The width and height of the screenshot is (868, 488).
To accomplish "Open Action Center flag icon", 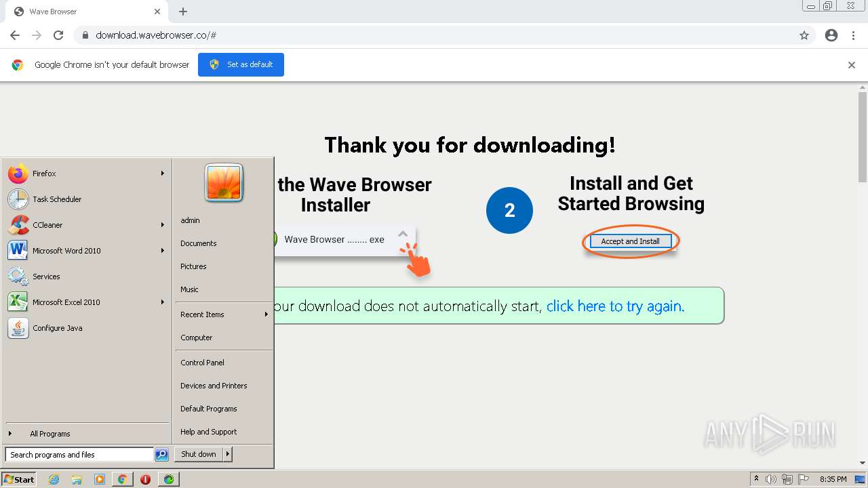I will click(804, 479).
